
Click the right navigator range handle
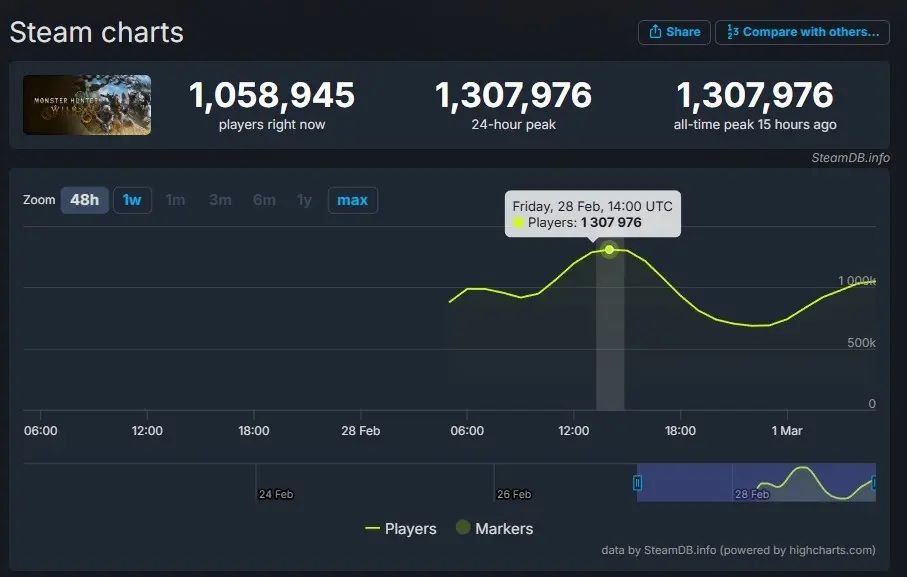coord(874,483)
